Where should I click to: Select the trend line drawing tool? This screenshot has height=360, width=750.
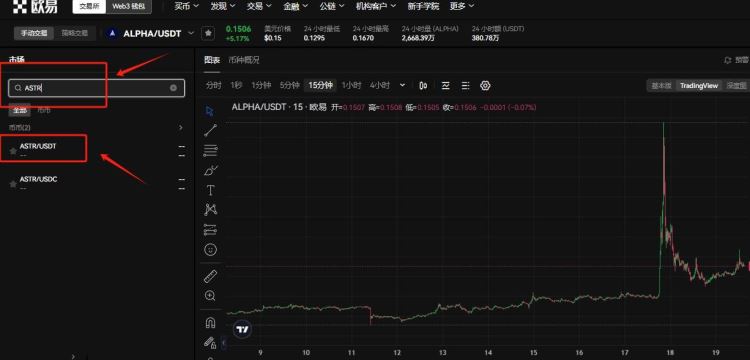210,130
